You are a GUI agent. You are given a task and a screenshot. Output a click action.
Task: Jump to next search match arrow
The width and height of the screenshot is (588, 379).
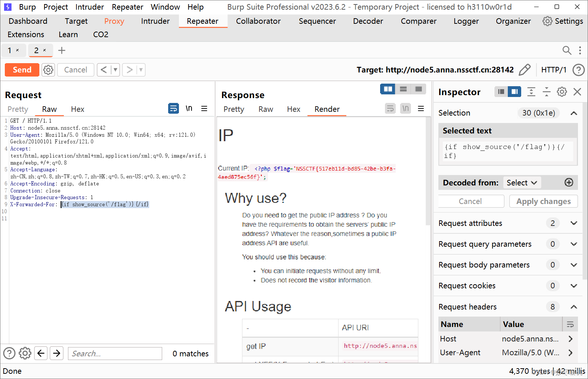coord(56,353)
